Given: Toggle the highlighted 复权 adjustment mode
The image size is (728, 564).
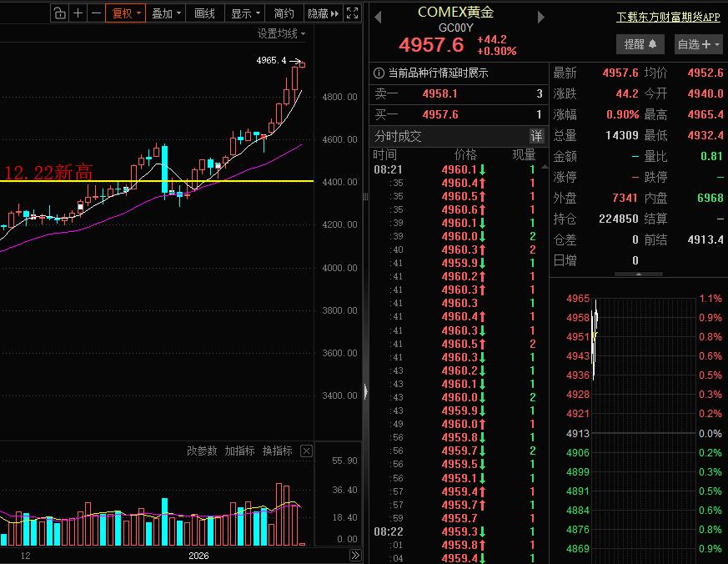Looking at the screenshot, I should (x=125, y=13).
